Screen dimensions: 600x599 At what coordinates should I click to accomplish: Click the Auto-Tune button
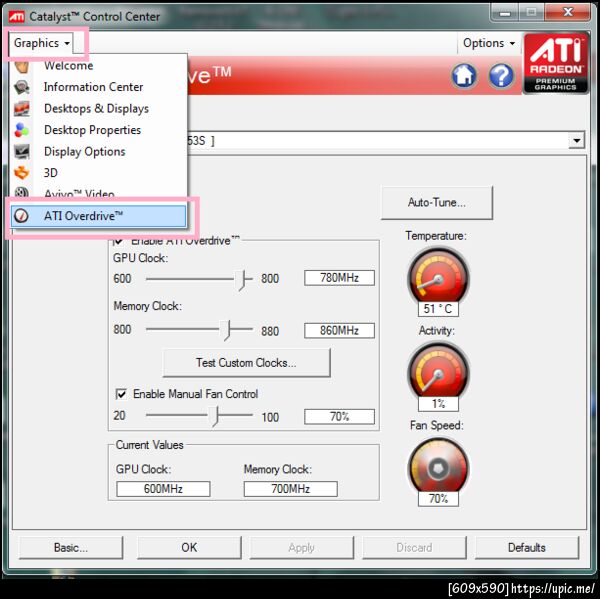coord(437,202)
